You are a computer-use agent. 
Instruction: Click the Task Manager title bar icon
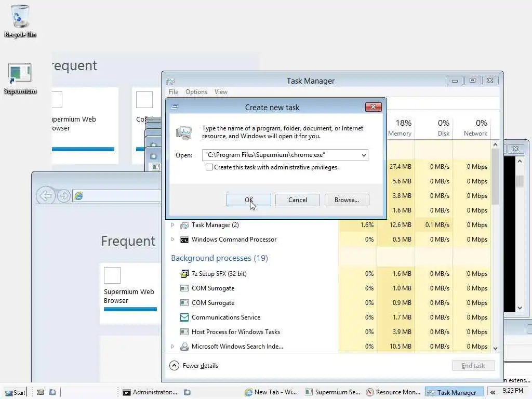coord(170,81)
